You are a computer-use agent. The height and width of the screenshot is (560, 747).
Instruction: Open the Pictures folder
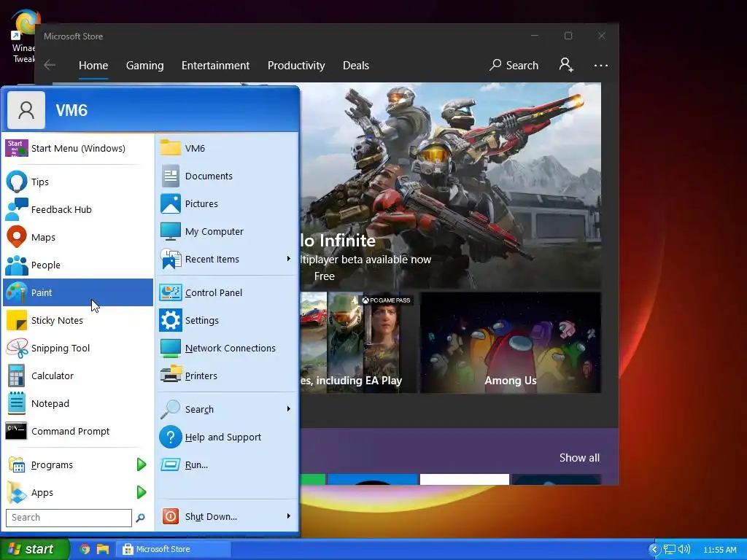pos(227,204)
